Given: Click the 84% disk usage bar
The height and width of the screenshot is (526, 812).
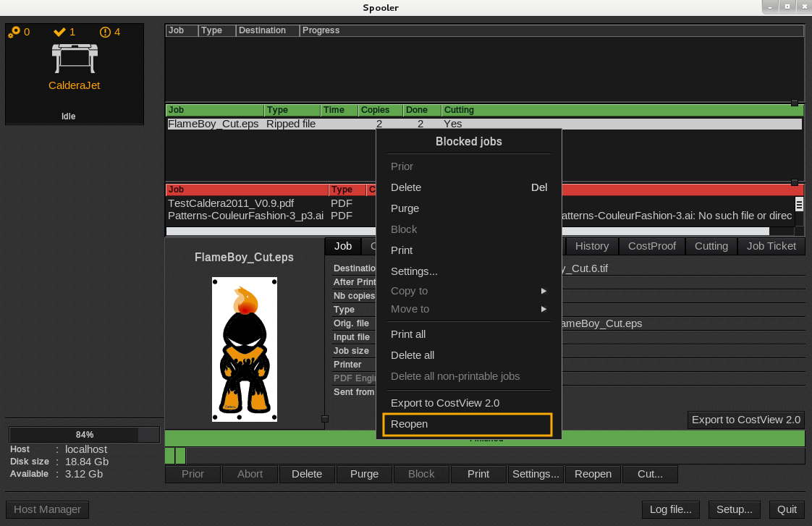Looking at the screenshot, I should click(x=84, y=435).
